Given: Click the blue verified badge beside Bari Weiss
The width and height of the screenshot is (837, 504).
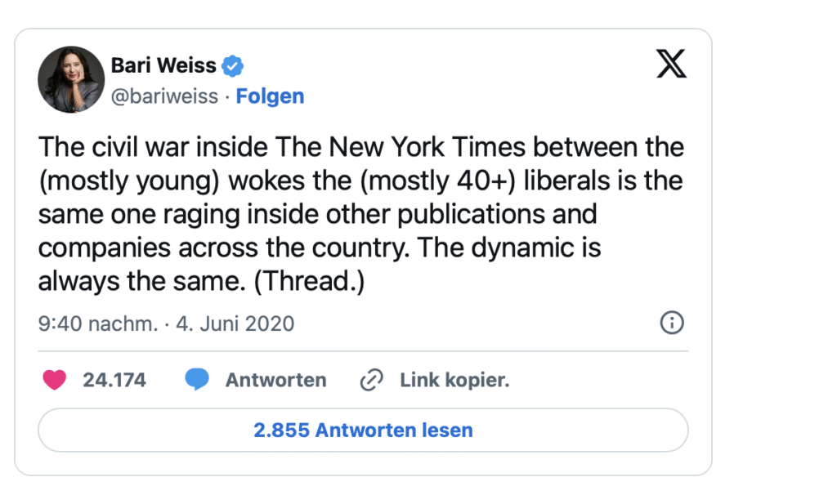Looking at the screenshot, I should click(234, 65).
